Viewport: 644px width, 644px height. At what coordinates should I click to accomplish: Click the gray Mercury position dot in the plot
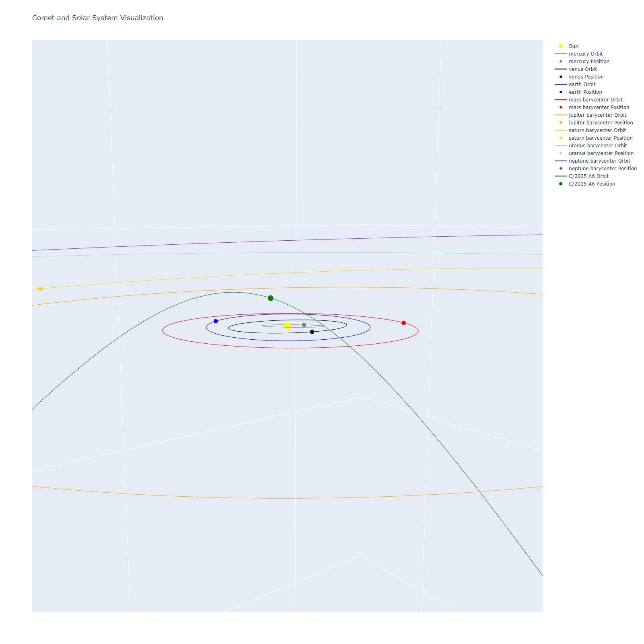304,325
